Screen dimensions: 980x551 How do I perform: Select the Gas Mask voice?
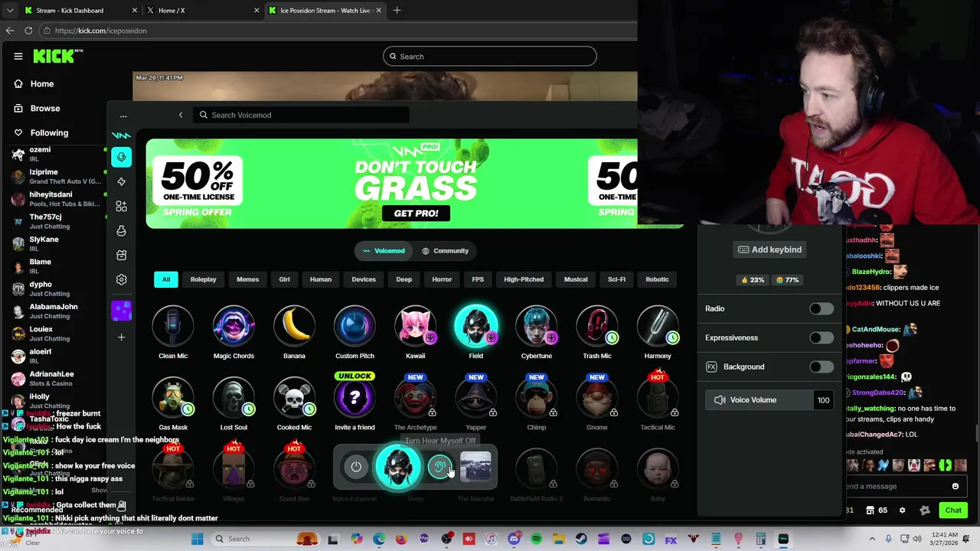tap(173, 398)
